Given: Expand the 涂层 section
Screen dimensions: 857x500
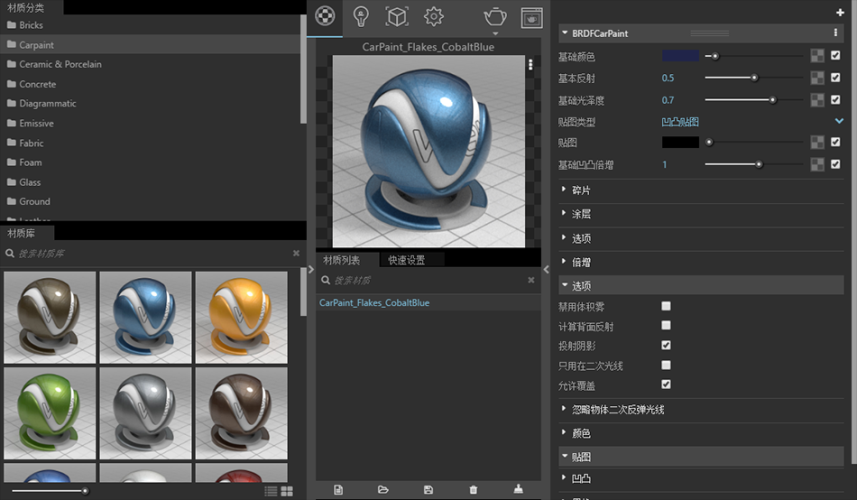Looking at the screenshot, I should [563, 213].
